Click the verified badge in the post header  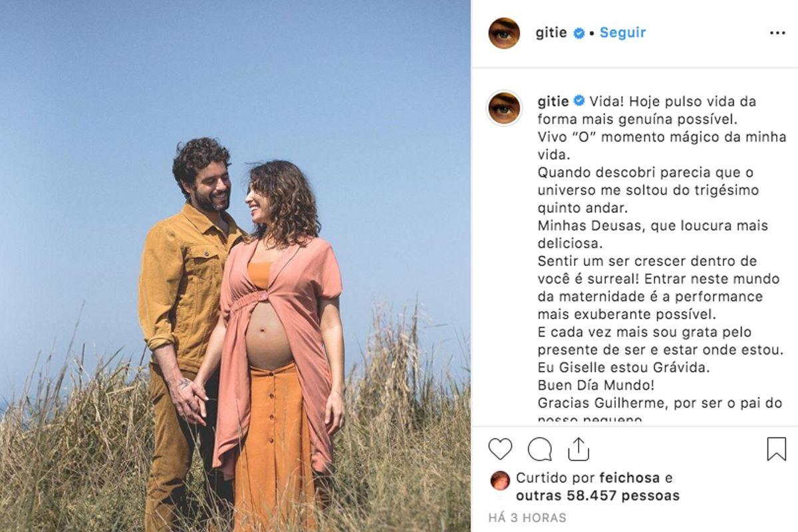(579, 33)
